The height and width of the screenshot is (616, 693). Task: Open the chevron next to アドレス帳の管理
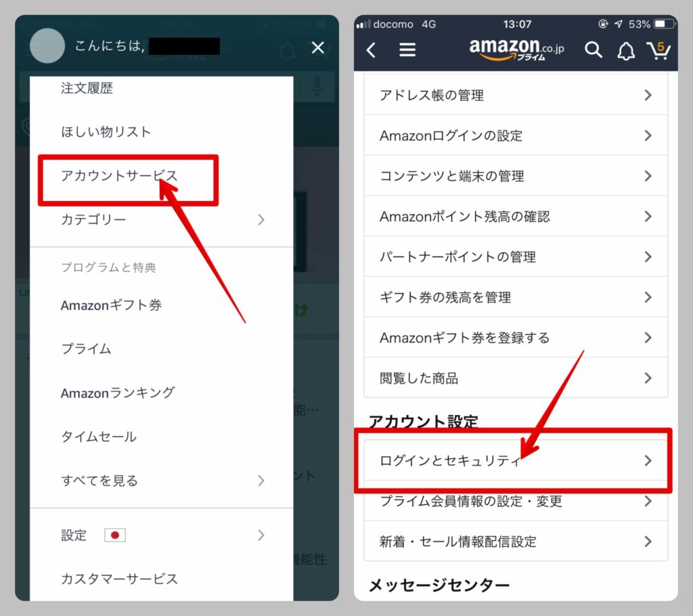point(648,95)
